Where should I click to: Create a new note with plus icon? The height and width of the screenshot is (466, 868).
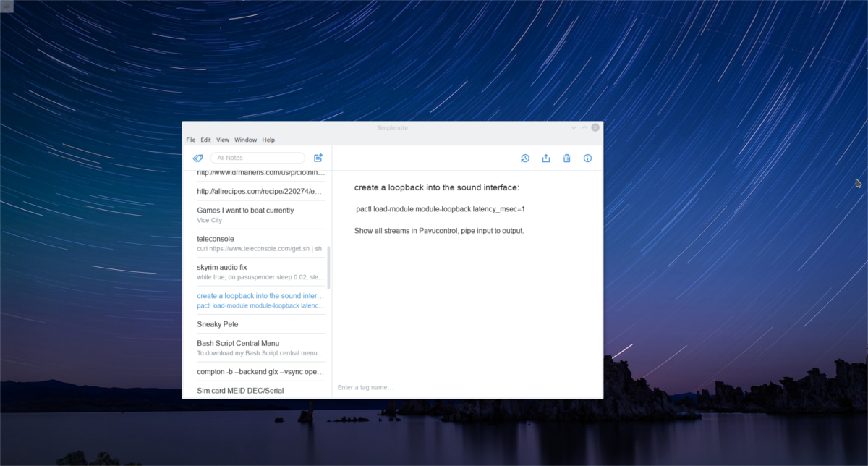318,158
